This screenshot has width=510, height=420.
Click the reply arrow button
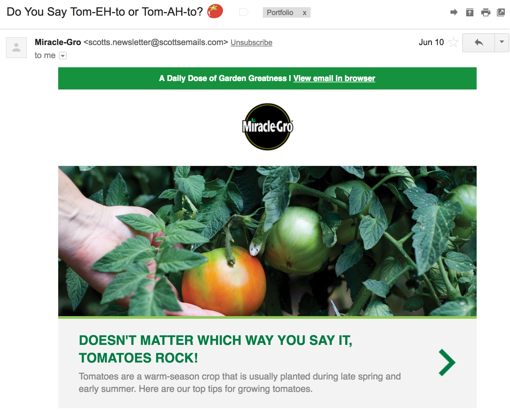[479, 42]
